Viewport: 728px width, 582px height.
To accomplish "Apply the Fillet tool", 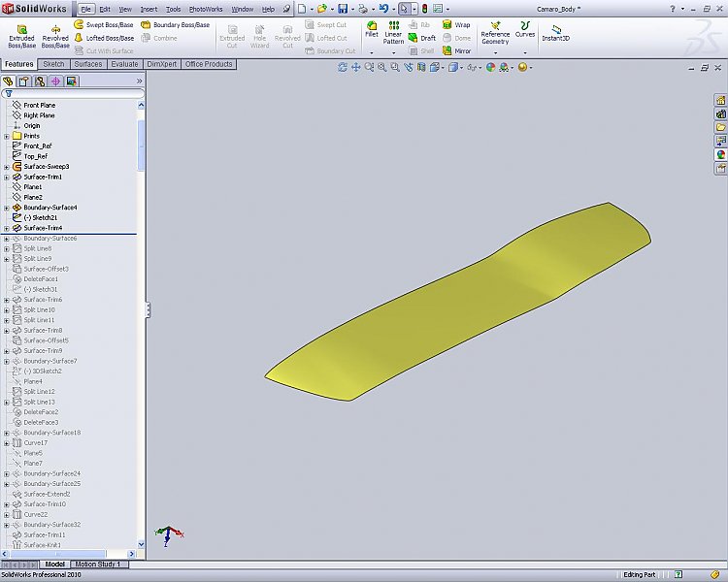I will point(372,29).
